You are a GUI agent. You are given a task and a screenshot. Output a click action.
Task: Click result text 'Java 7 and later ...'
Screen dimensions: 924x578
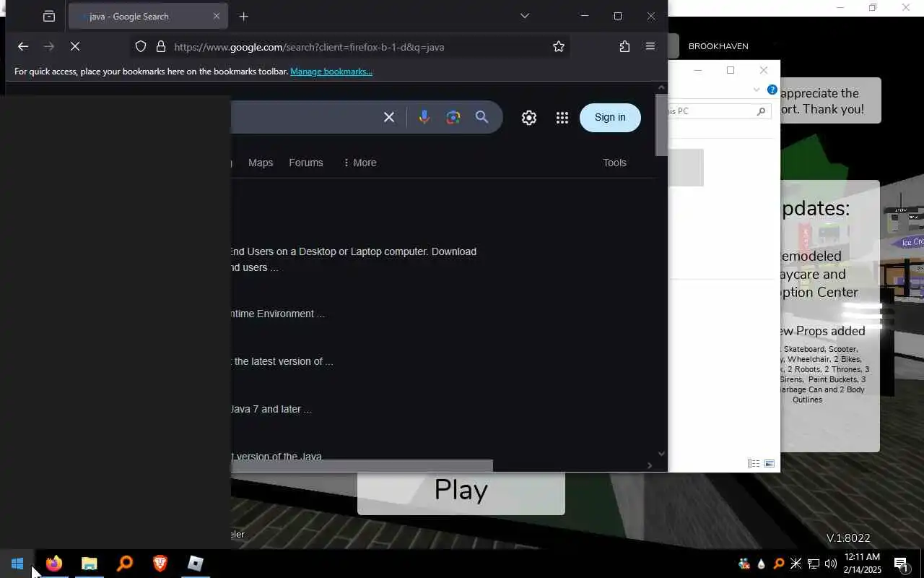[x=271, y=409]
